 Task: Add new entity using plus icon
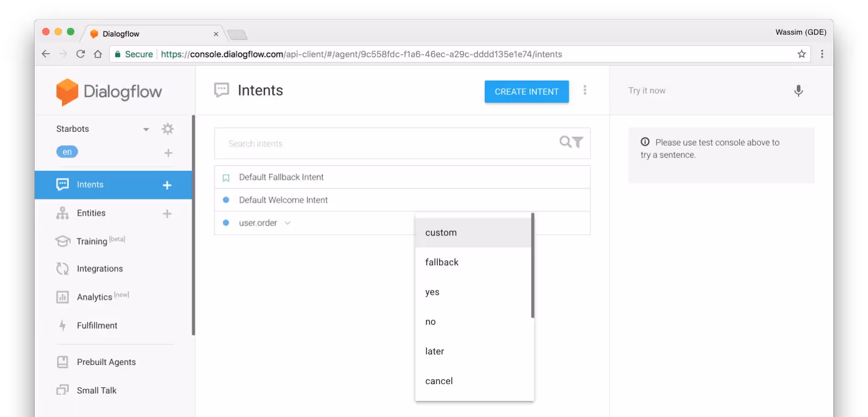click(167, 214)
